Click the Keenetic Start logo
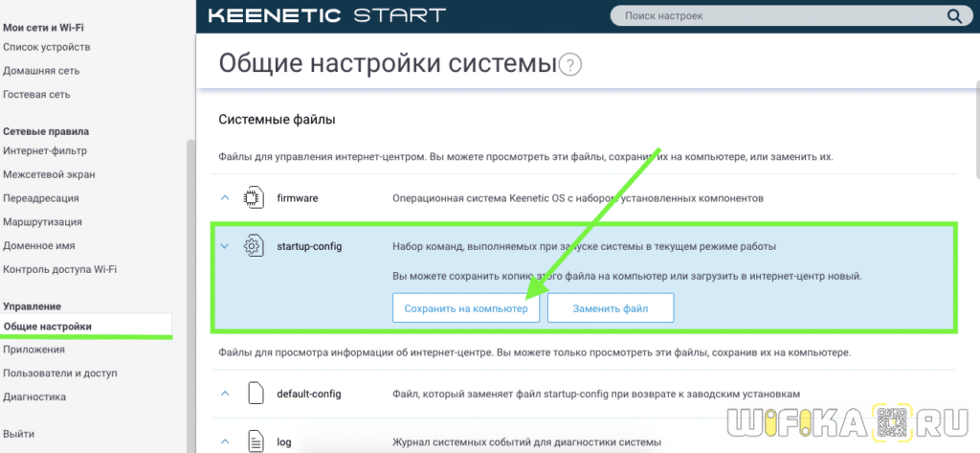The image size is (980, 453). coord(326,16)
